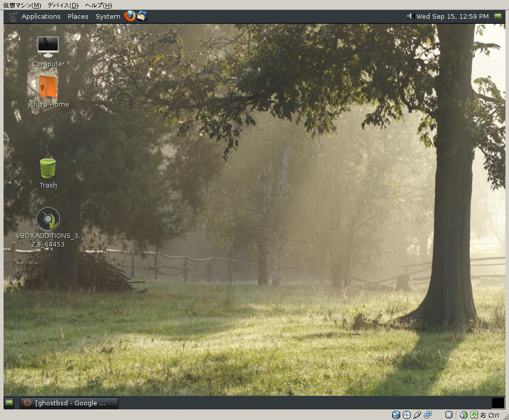Select the VBOXADDITIONS disc icon
509x420 pixels.
pyautogui.click(x=48, y=219)
